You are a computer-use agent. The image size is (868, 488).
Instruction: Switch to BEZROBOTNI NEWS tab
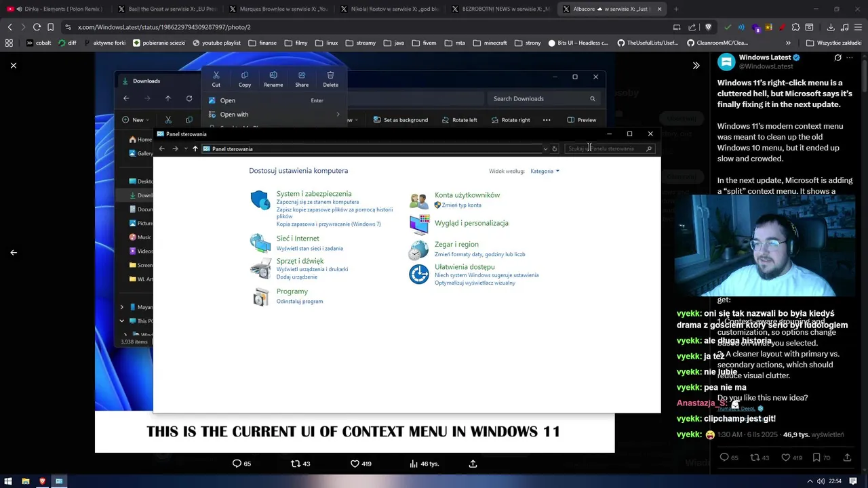[x=501, y=9]
